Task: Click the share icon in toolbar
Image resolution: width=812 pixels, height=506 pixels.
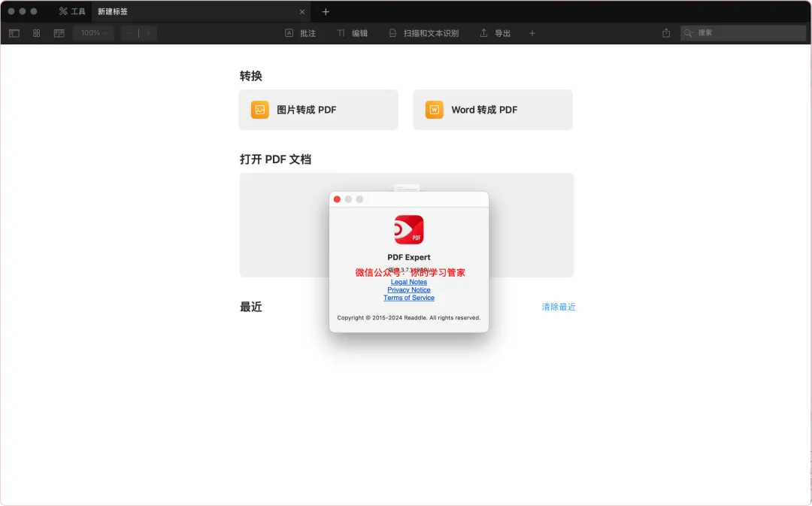Action: click(666, 33)
